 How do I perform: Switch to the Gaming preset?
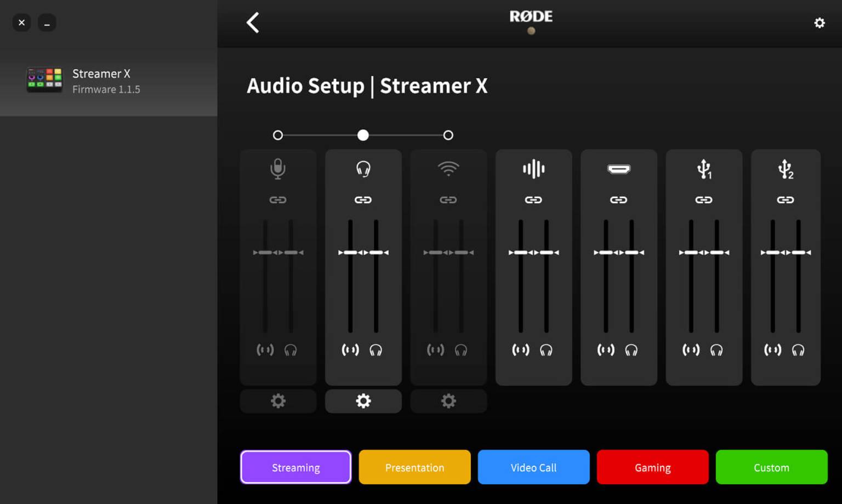(652, 467)
